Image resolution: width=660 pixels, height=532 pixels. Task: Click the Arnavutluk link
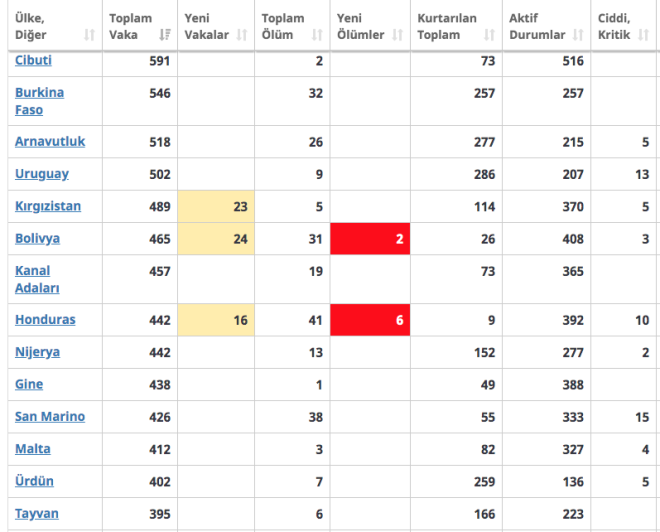click(50, 141)
